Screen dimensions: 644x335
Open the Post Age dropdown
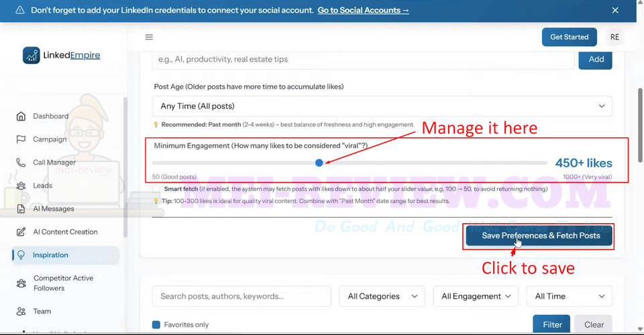click(382, 107)
